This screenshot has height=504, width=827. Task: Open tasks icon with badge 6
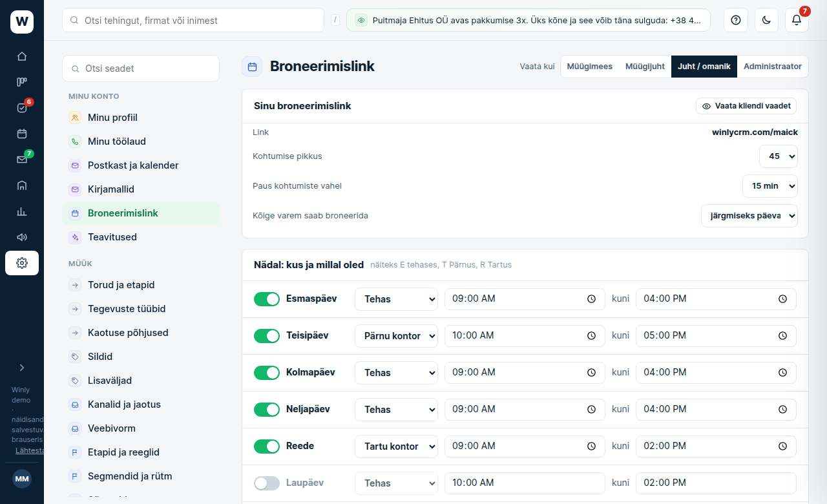[22, 108]
